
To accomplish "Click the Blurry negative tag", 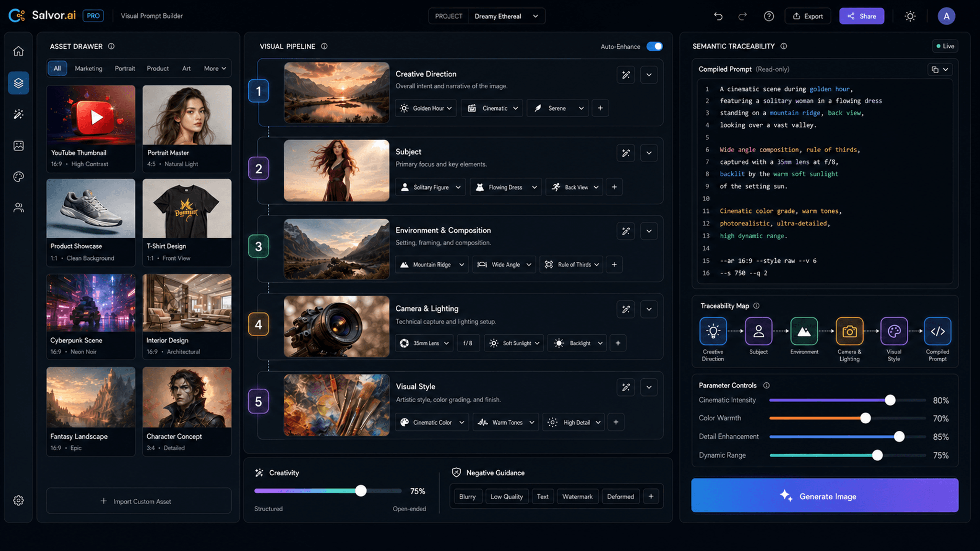I will pos(467,496).
